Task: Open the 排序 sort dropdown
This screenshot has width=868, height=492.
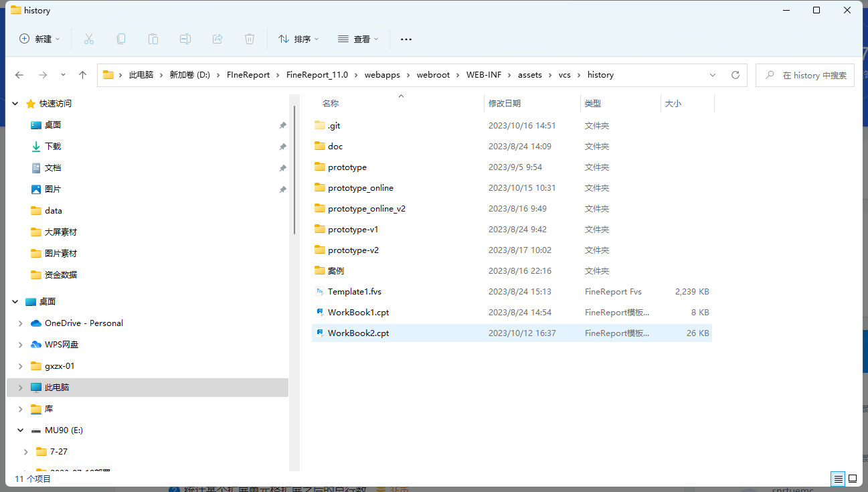Action: pos(299,39)
